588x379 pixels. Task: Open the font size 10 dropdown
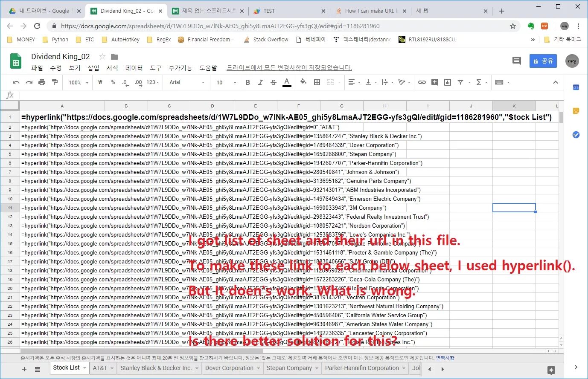click(x=226, y=82)
